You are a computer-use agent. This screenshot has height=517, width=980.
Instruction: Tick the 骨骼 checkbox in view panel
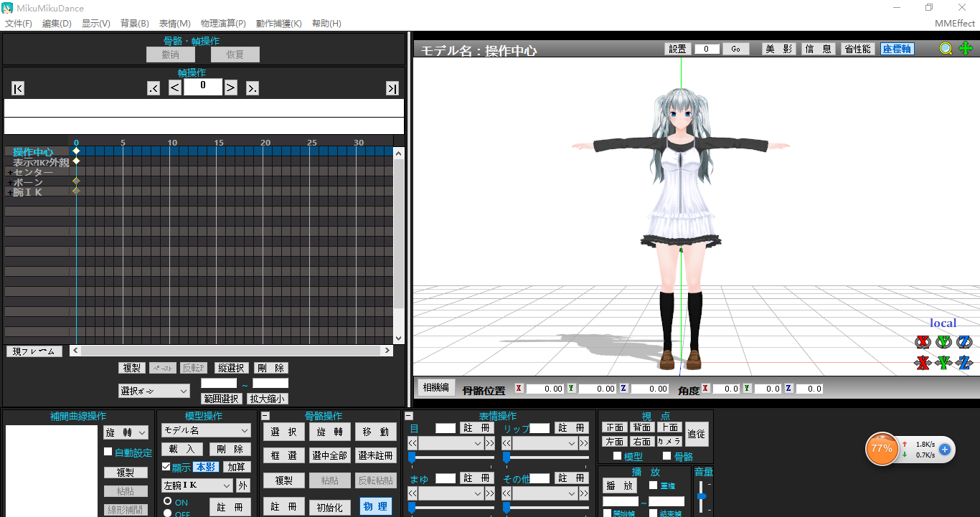click(x=666, y=456)
